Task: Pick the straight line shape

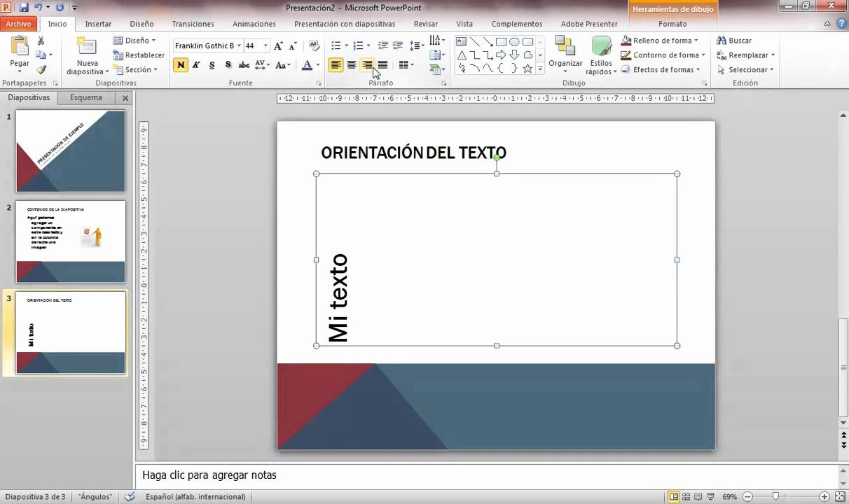Action: pyautogui.click(x=474, y=41)
